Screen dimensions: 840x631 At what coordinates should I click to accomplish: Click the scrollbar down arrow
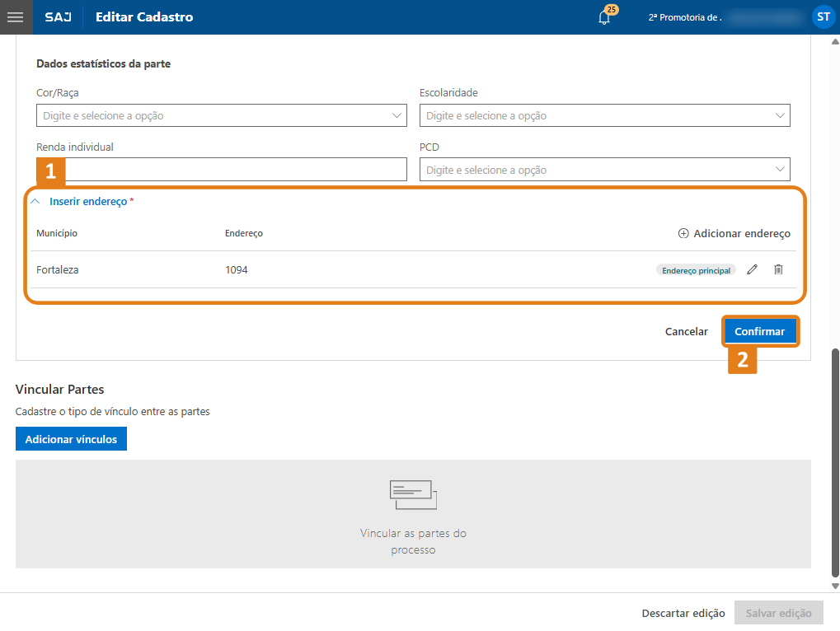[834, 586]
